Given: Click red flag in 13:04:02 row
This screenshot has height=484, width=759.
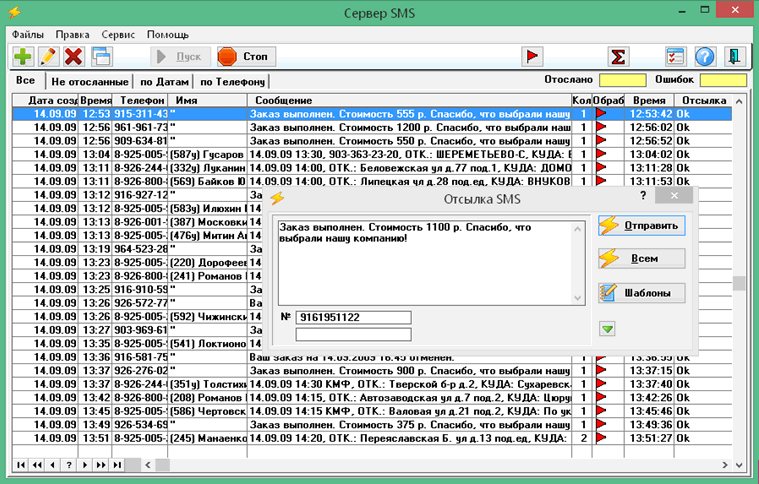Looking at the screenshot, I should (601, 154).
